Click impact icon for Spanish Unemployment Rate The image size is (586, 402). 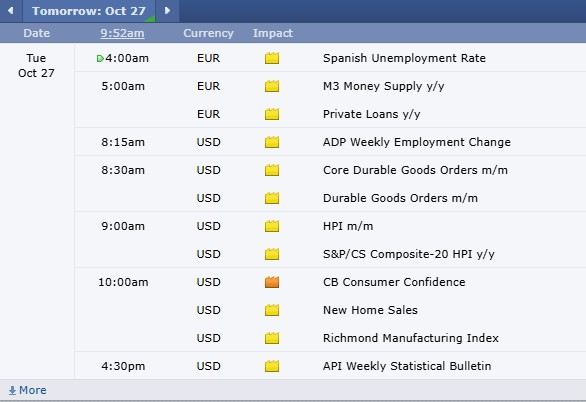(x=272, y=58)
